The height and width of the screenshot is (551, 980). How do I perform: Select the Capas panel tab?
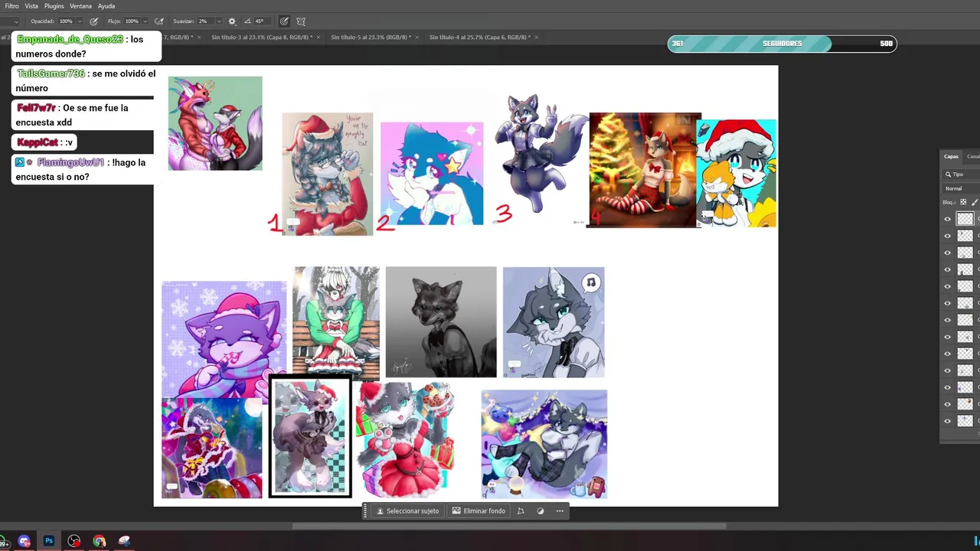click(x=951, y=156)
